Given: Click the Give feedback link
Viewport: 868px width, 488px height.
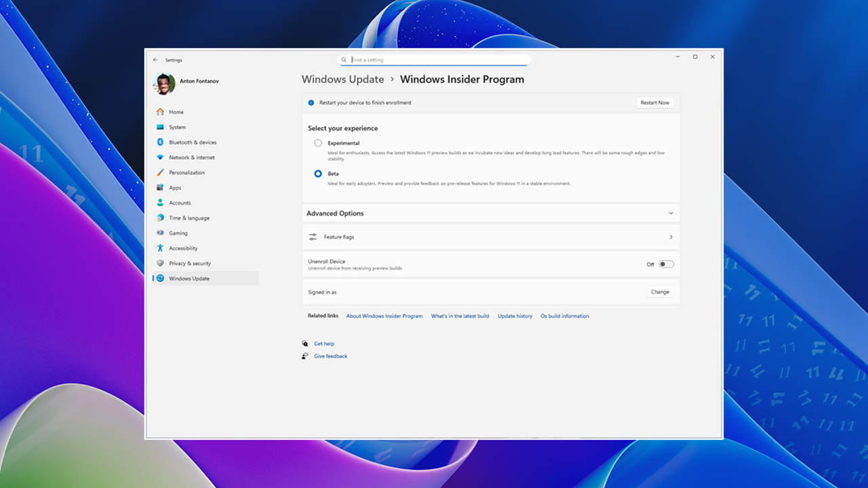Looking at the screenshot, I should pyautogui.click(x=331, y=356).
